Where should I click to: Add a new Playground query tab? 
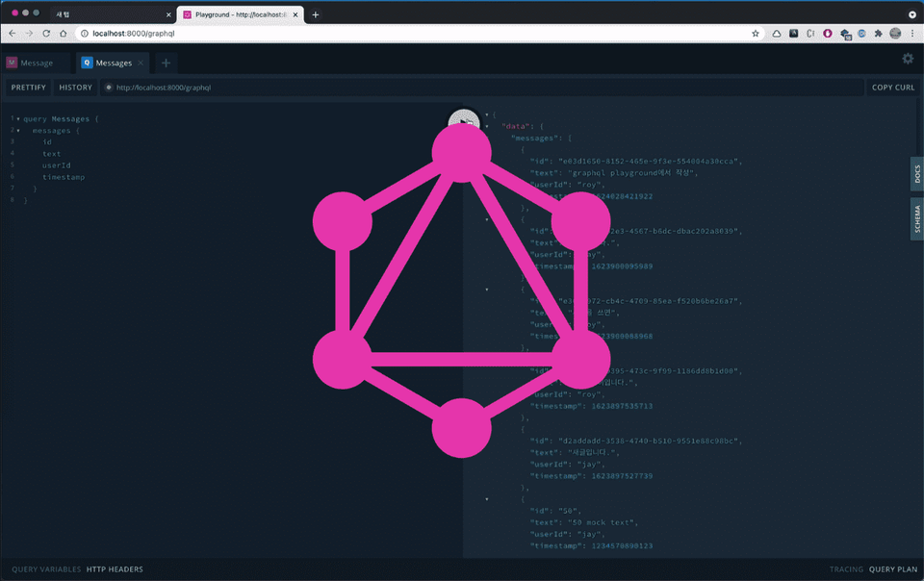(166, 63)
